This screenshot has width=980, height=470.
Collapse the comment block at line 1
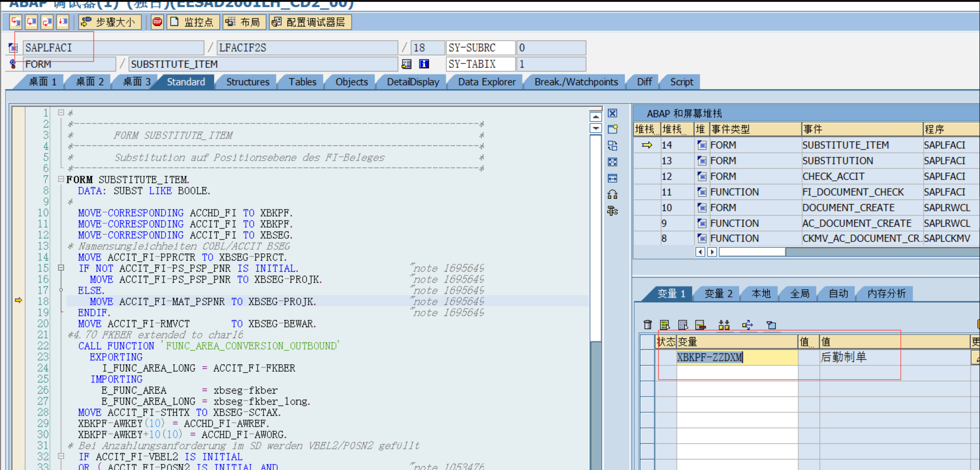(61, 113)
